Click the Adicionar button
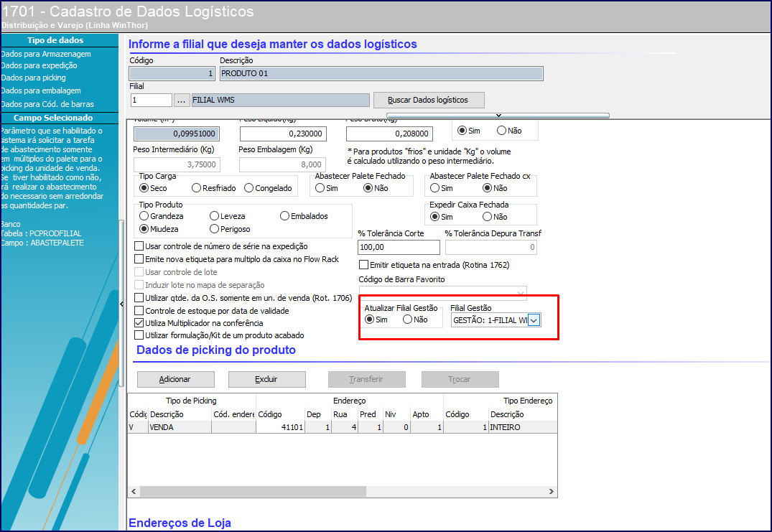 tap(176, 380)
